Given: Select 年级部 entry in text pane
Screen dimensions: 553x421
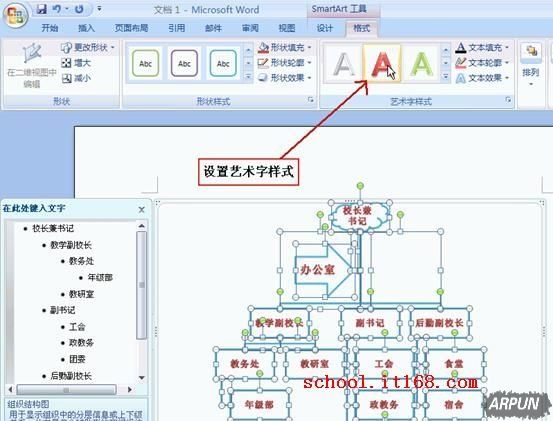Looking at the screenshot, I should pos(100,277).
